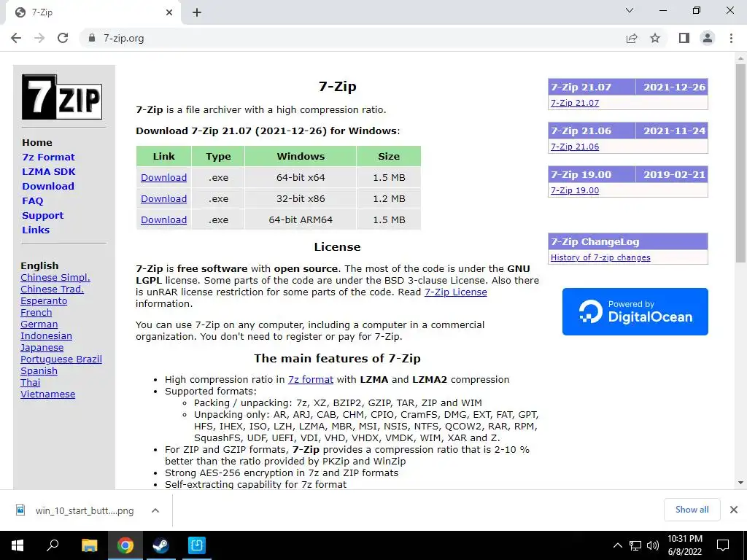Open the 7z format link in features
The image size is (747, 560).
[311, 379]
